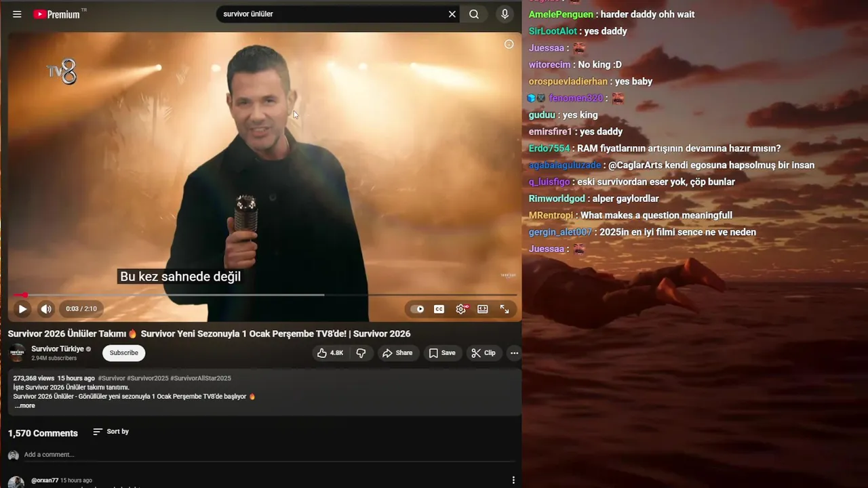Click chat username orospuevladierhan
The image size is (868, 488).
click(568, 81)
